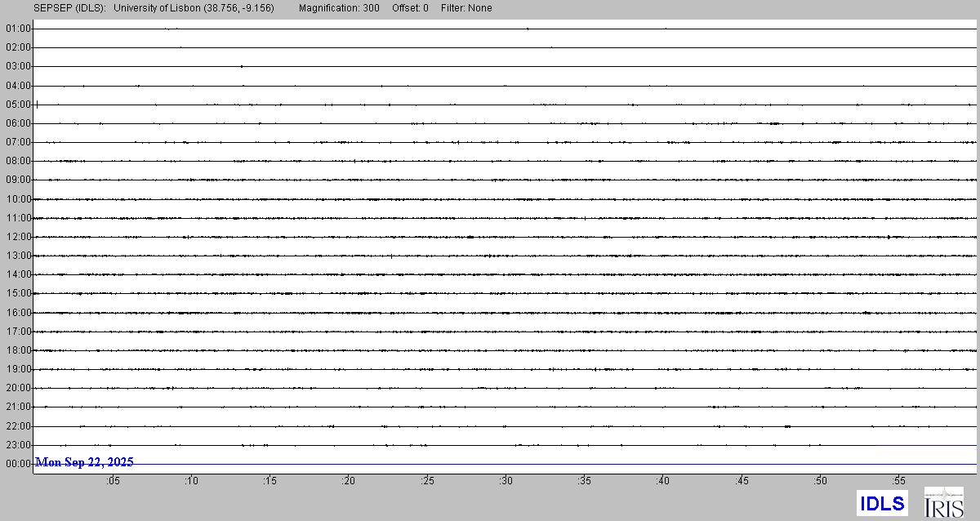Click the :05 minute axis tick label
The image size is (980, 521).
click(x=112, y=481)
